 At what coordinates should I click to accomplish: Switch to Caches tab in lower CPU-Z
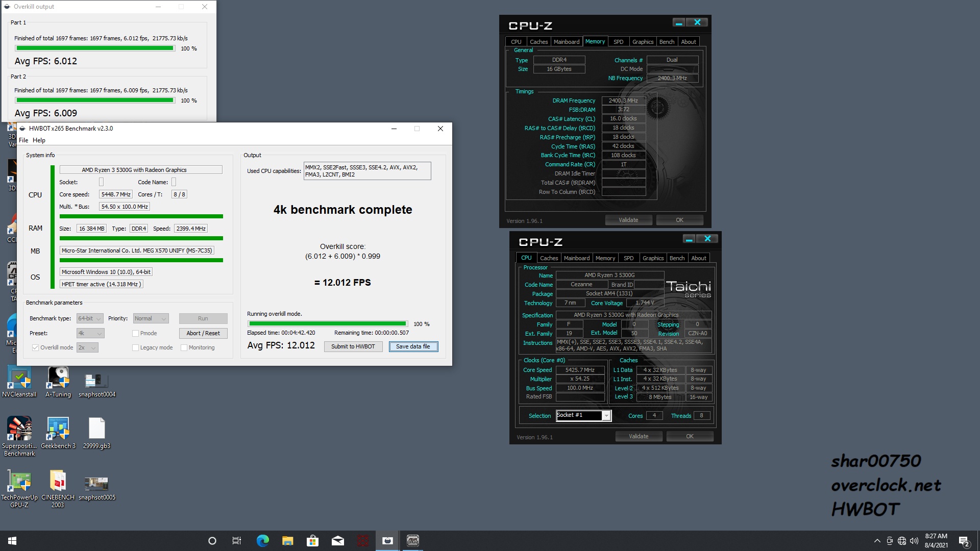pos(549,258)
